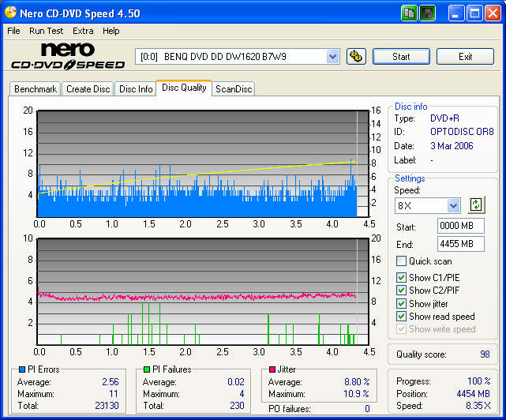Click the PI Errors graph area
506x420 pixels.
[203, 163]
